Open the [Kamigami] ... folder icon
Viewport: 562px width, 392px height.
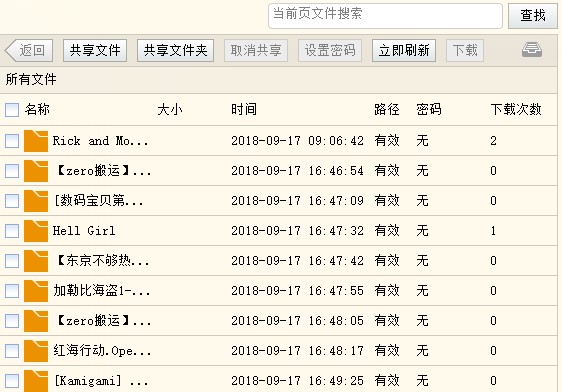[x=36, y=381]
